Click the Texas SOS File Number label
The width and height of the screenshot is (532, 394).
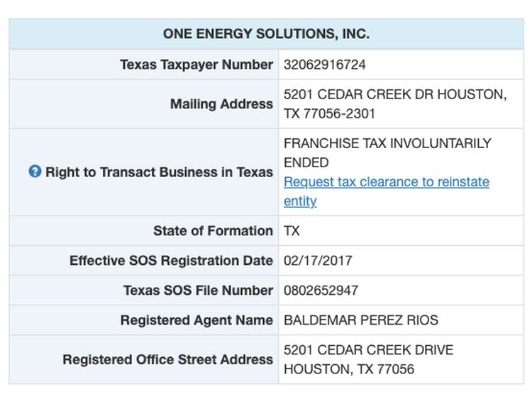click(x=198, y=291)
